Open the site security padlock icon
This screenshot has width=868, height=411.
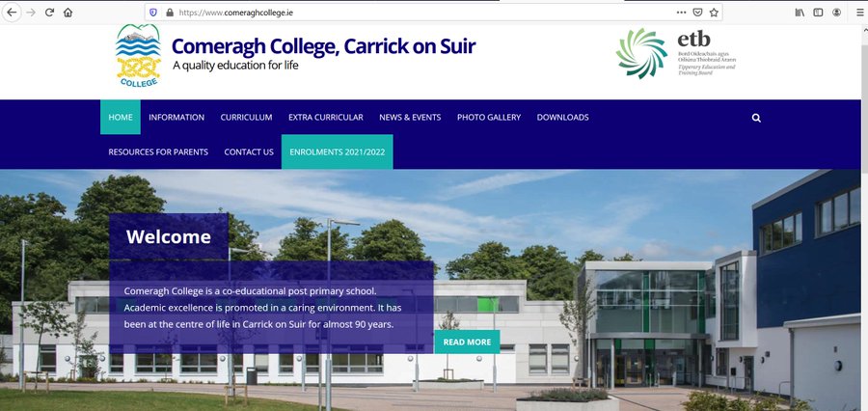coord(170,13)
